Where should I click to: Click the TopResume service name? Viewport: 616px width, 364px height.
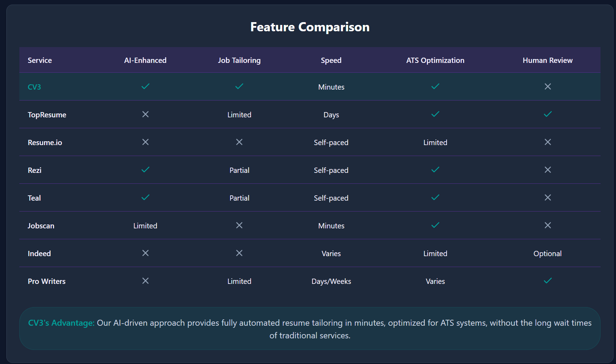(47, 115)
